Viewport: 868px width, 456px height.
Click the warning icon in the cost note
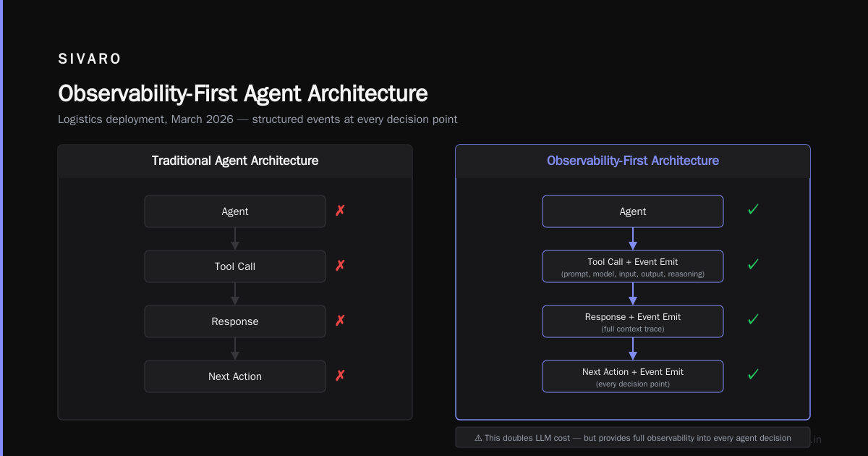(x=478, y=438)
